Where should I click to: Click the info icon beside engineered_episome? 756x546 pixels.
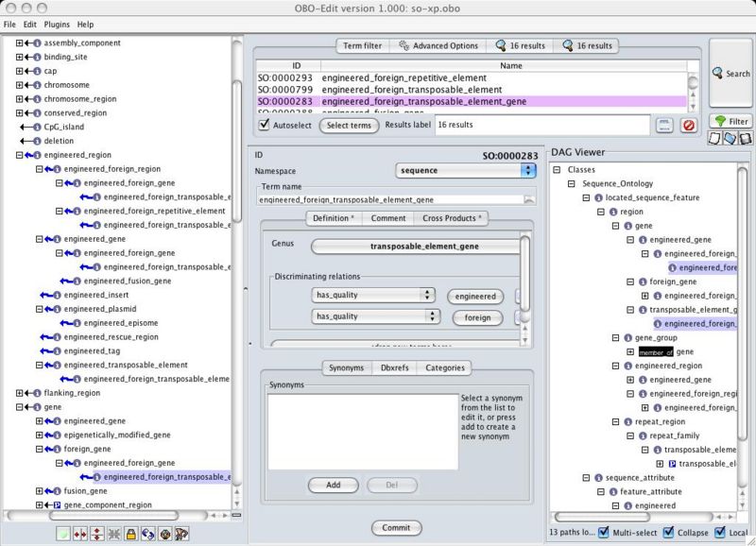pos(77,323)
